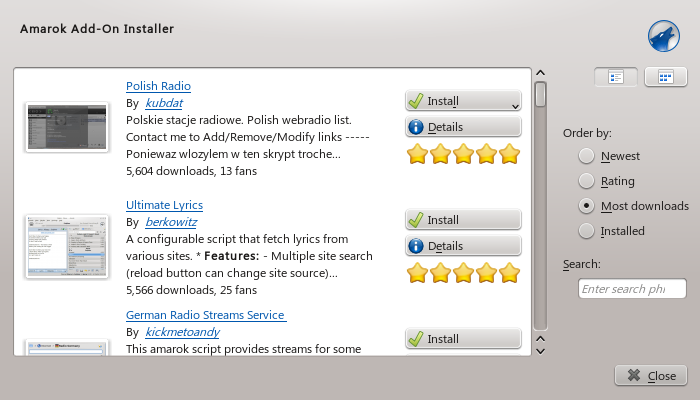
Task: Click the top scroll-up arrow
Action: pos(540,73)
